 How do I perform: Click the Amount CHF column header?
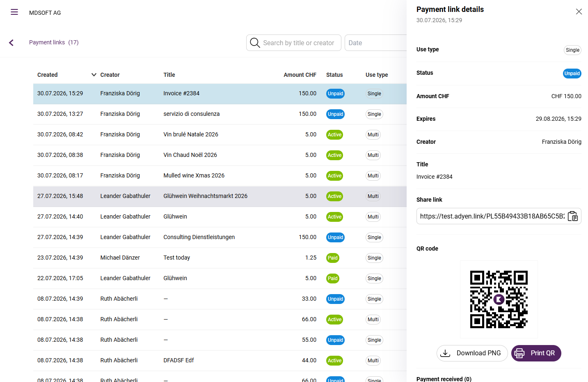300,75
